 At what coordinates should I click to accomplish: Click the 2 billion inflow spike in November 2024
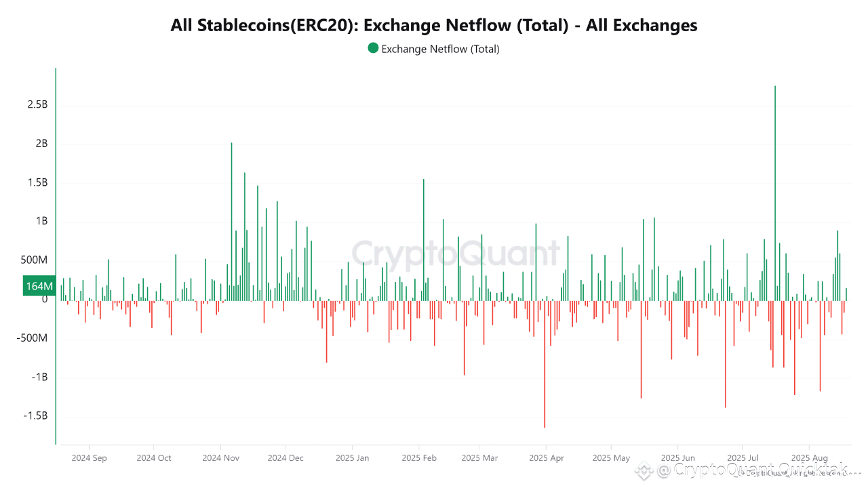231,221
